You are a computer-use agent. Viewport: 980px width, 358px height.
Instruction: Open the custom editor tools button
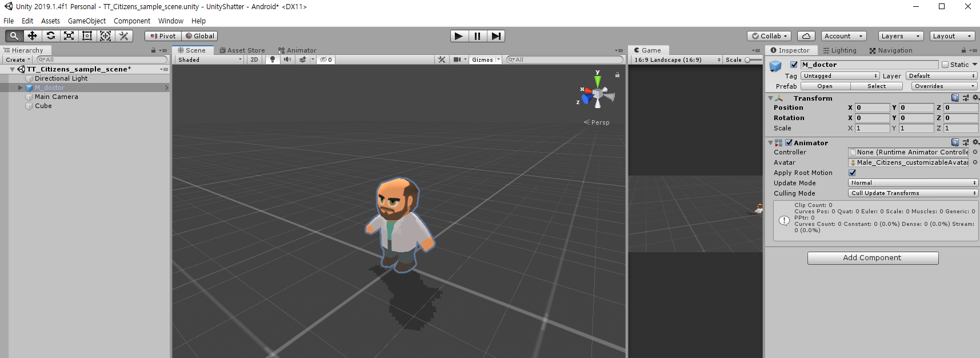(123, 36)
